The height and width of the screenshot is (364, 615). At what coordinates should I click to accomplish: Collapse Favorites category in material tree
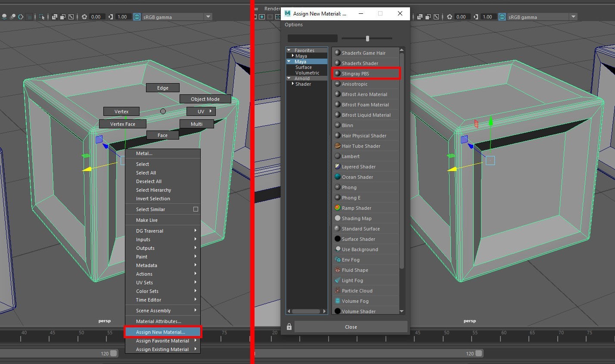point(289,50)
